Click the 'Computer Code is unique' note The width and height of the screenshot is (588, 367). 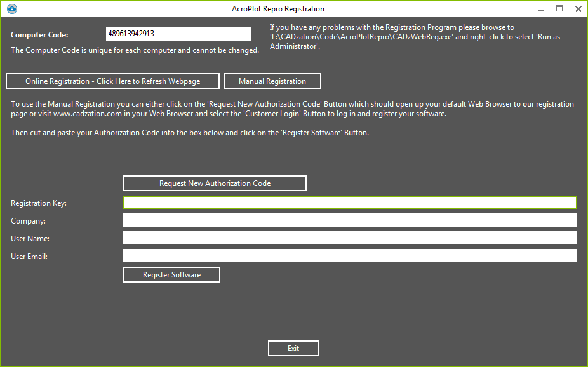tap(135, 50)
